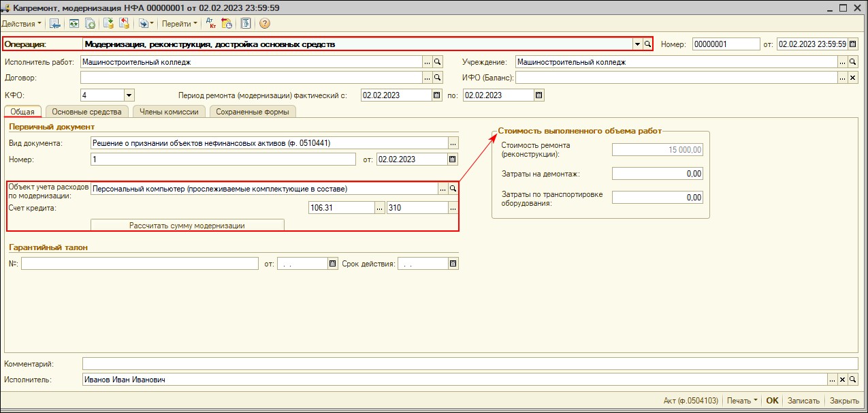Click ellipsis next to КОСГУ 310

pos(453,208)
